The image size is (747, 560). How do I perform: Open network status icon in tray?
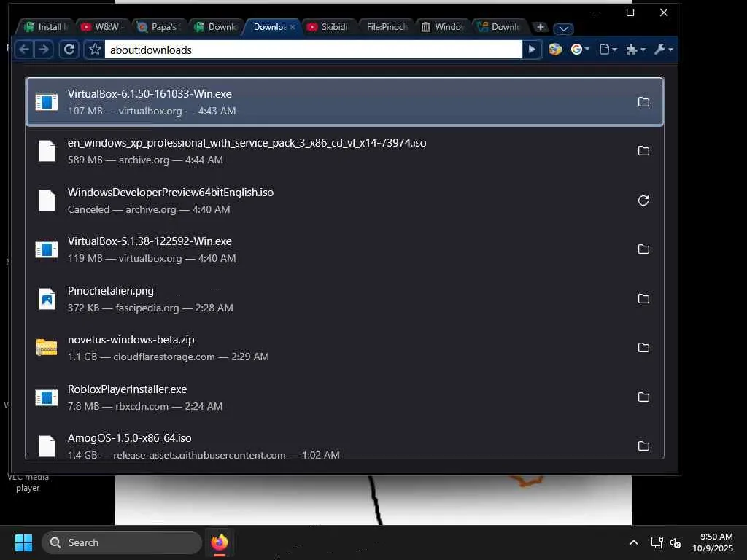pyautogui.click(x=657, y=542)
